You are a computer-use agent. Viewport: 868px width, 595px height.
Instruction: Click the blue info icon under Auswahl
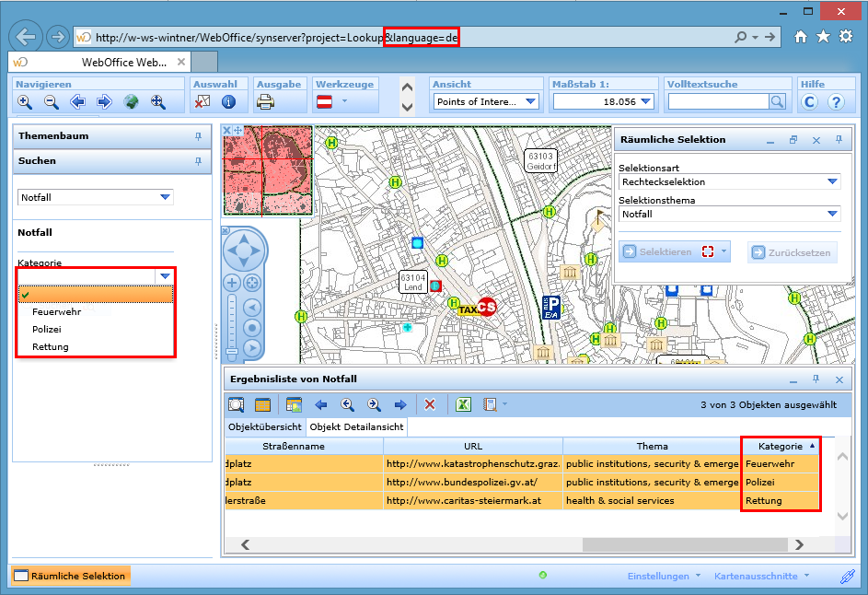[228, 102]
